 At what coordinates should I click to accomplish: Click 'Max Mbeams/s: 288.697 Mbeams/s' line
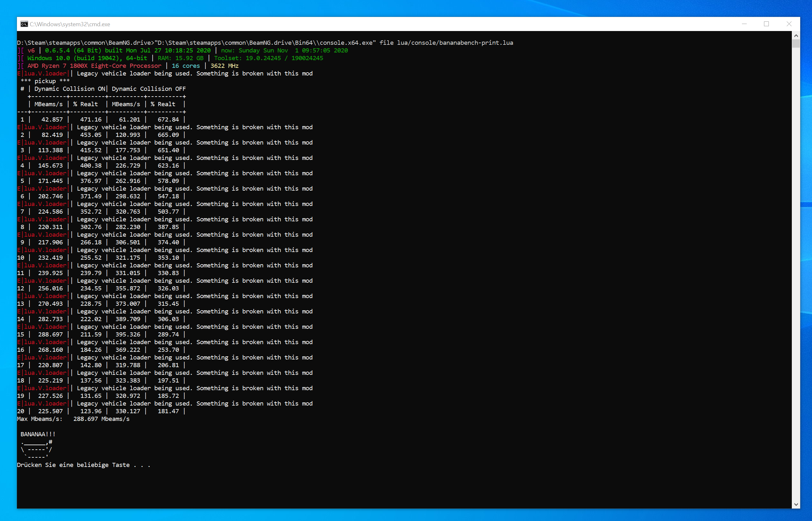(73, 419)
